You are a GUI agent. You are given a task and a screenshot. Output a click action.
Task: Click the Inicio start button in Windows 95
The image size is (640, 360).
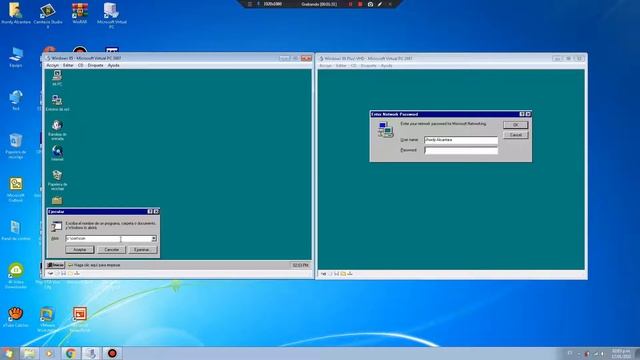(56, 265)
